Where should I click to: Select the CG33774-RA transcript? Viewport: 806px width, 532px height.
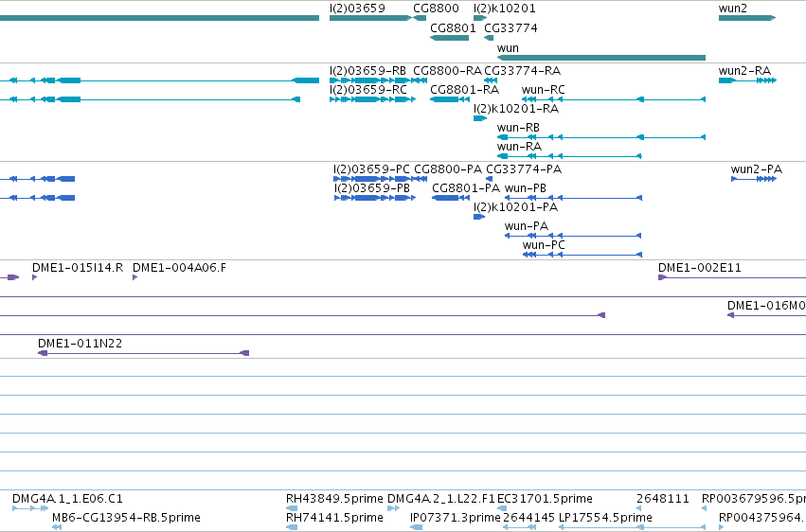pos(491,80)
